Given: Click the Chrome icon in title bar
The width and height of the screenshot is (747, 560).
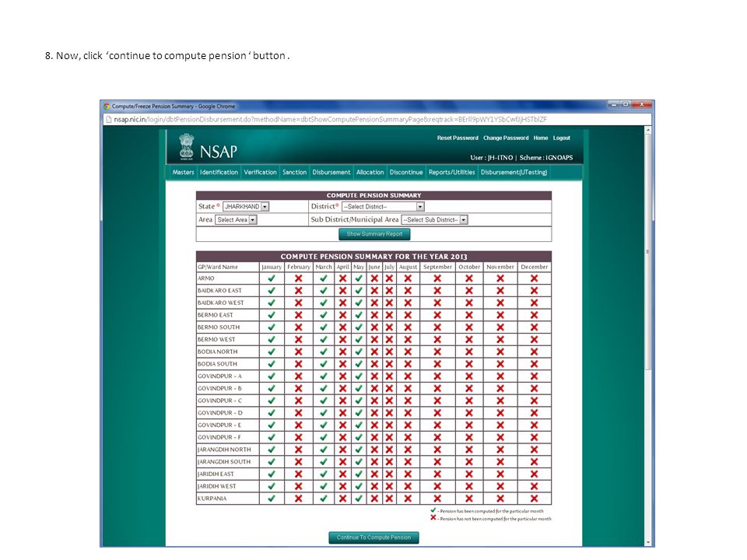Looking at the screenshot, I should click(107, 107).
